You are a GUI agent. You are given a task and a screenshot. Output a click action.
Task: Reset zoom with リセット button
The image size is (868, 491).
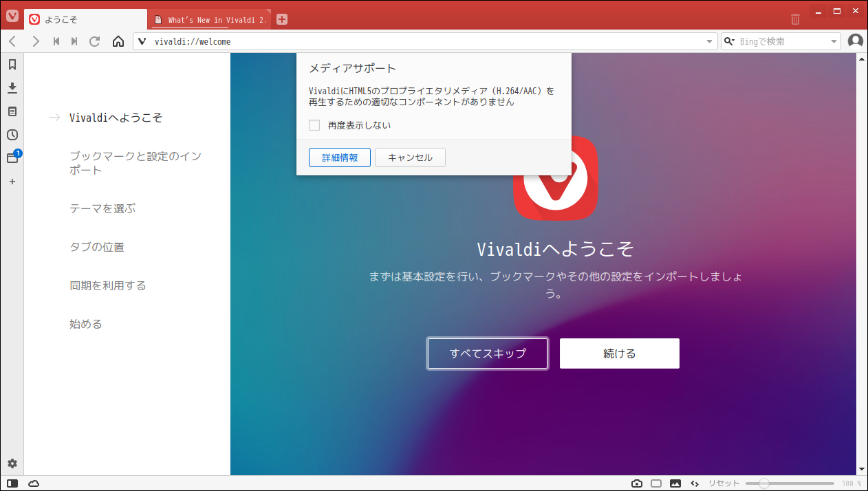tap(724, 483)
